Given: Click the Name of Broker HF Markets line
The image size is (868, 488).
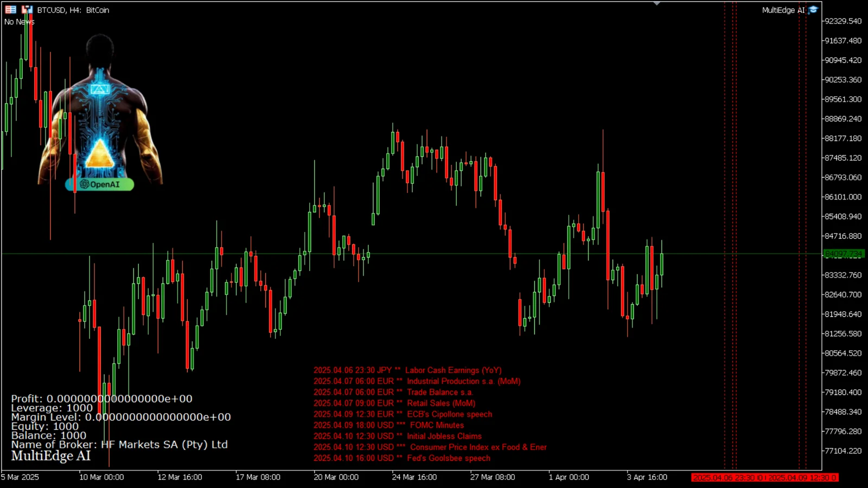Looking at the screenshot, I should pyautogui.click(x=119, y=445).
